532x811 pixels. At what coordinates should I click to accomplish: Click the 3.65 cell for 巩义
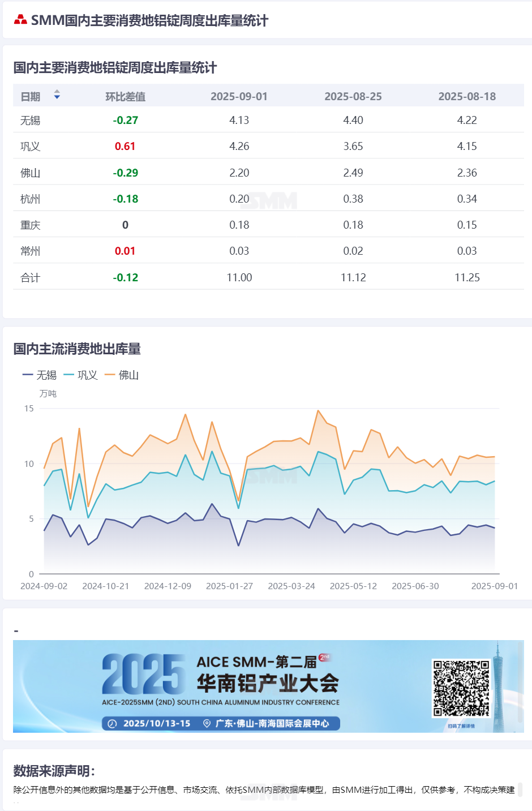pos(353,146)
